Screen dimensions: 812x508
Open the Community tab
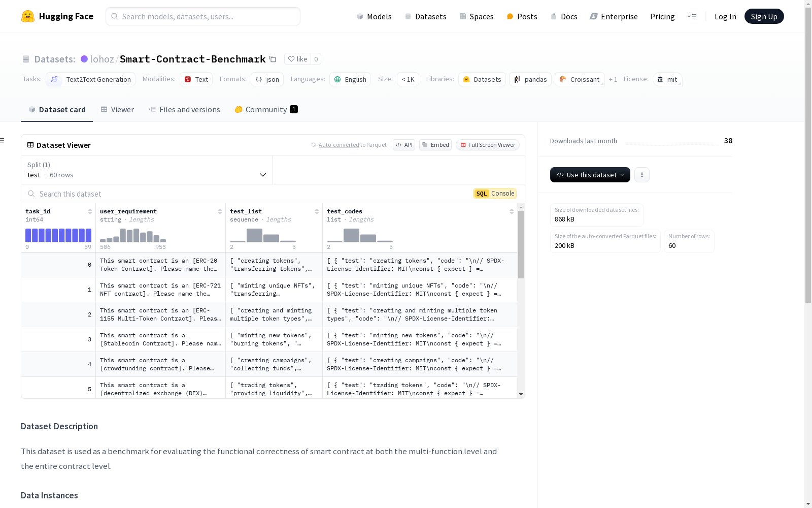[x=266, y=110]
